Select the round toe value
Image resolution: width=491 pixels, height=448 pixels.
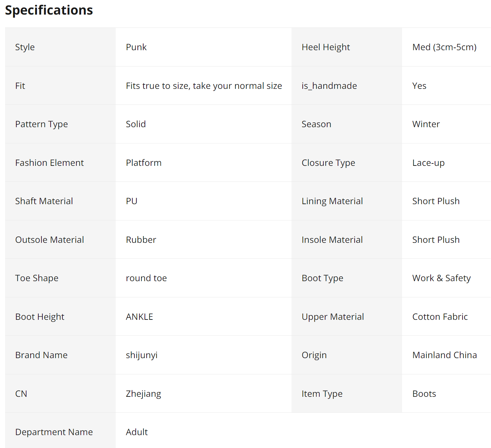(146, 278)
